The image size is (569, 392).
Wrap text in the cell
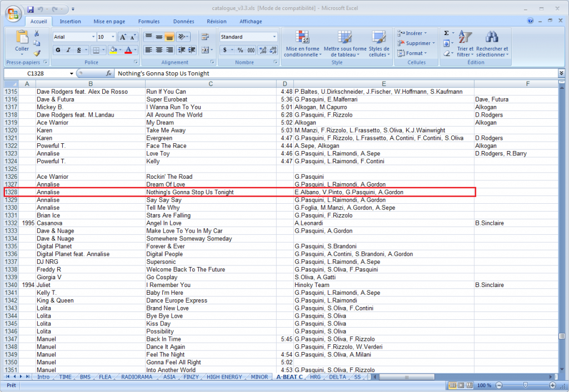click(205, 37)
